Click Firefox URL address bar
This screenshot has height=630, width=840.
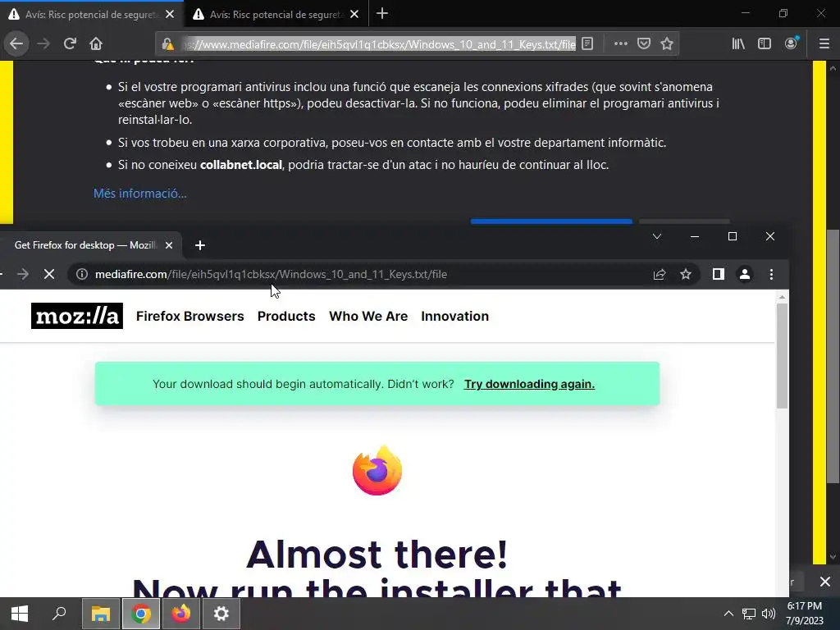point(378,44)
